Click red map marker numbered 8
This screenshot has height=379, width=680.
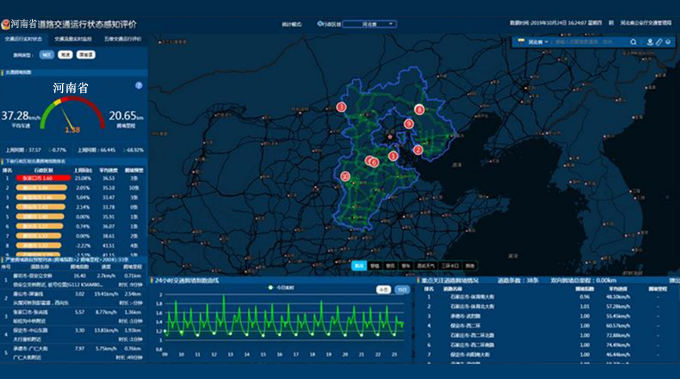tap(419, 110)
